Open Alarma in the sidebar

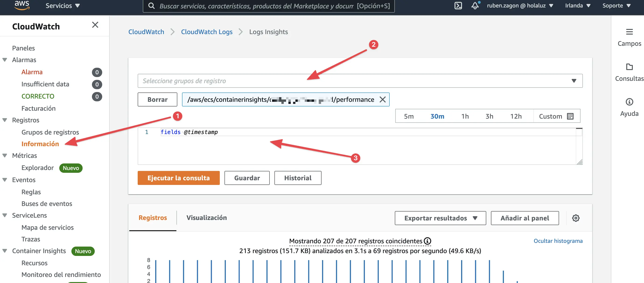(32, 72)
